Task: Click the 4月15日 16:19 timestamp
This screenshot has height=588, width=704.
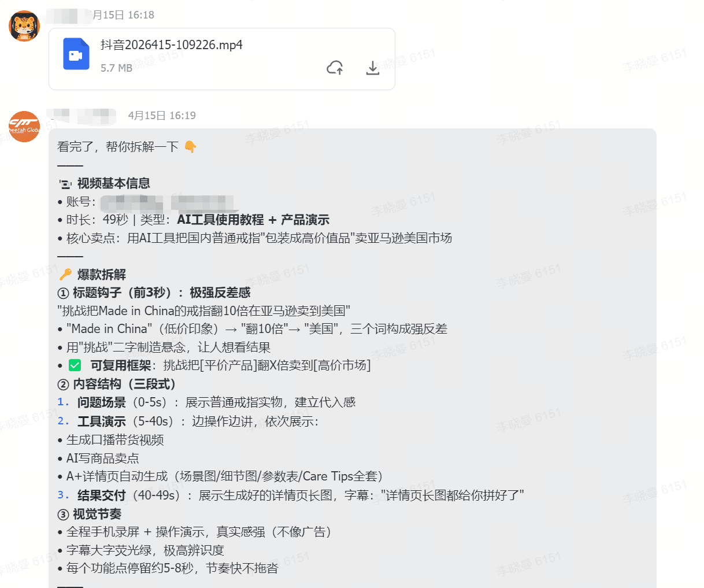Action: point(162,115)
